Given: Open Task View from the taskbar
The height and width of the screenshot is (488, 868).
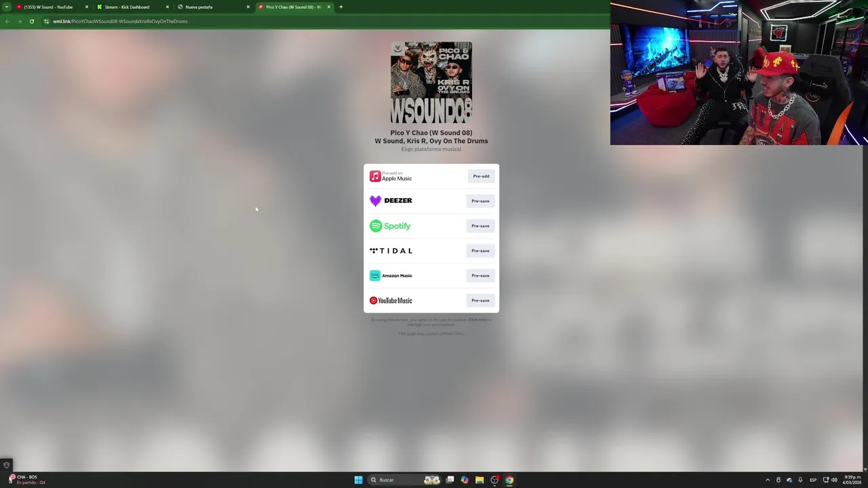Looking at the screenshot, I should [450, 480].
